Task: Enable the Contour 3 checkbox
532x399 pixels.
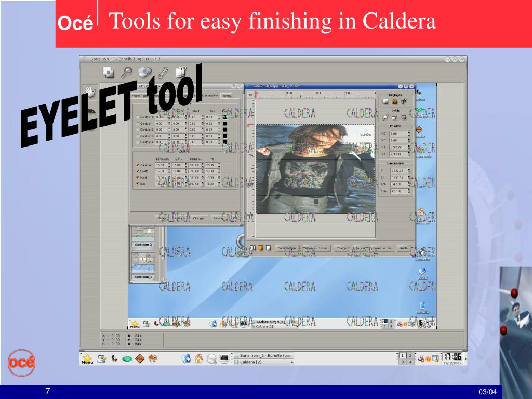Action: (x=137, y=136)
